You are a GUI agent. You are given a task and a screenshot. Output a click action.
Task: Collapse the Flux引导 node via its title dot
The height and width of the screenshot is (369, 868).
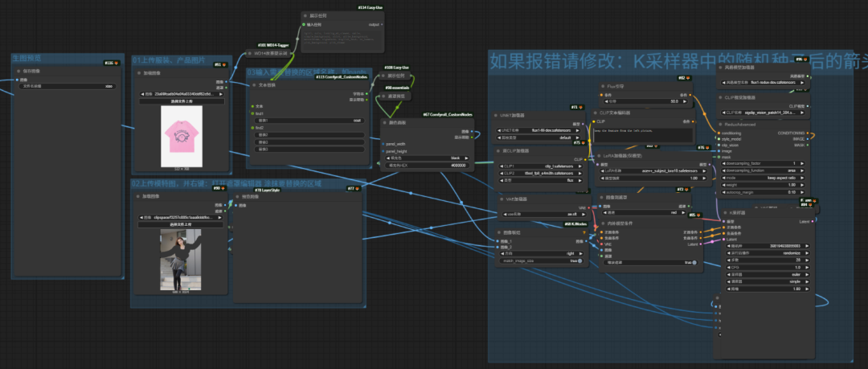[604, 86]
